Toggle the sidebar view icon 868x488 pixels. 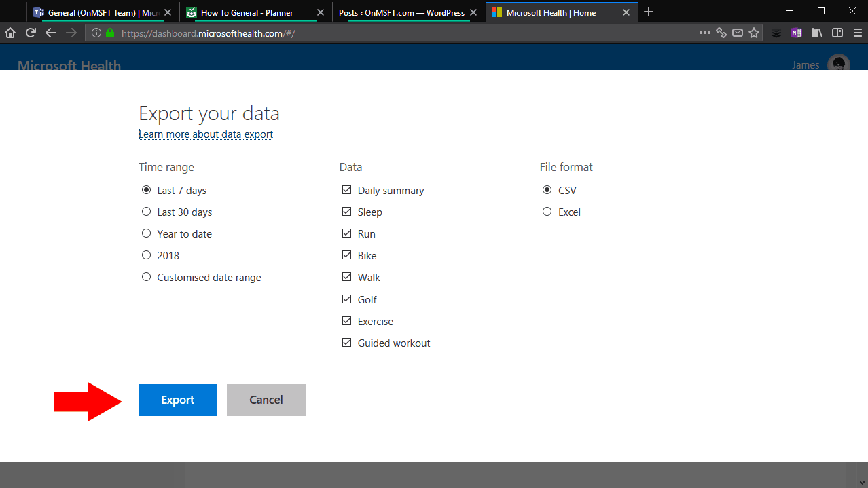837,33
